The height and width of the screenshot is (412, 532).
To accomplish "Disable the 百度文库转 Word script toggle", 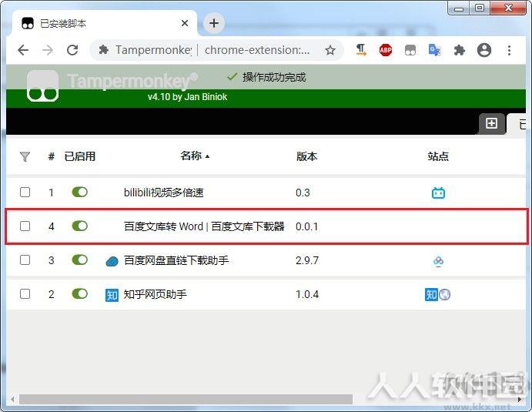I will click(x=80, y=226).
